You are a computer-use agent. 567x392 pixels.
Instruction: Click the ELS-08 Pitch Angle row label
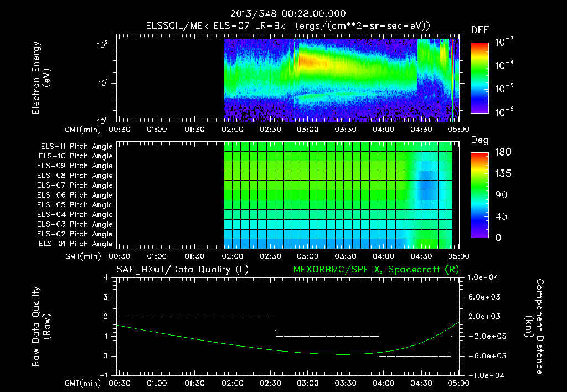tap(75, 176)
